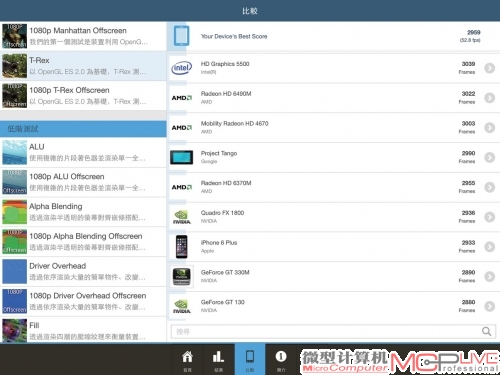Image resolution: width=500 pixels, height=375 pixels.
Task: Click the iPhone 6 Plus phone image
Action: (182, 247)
